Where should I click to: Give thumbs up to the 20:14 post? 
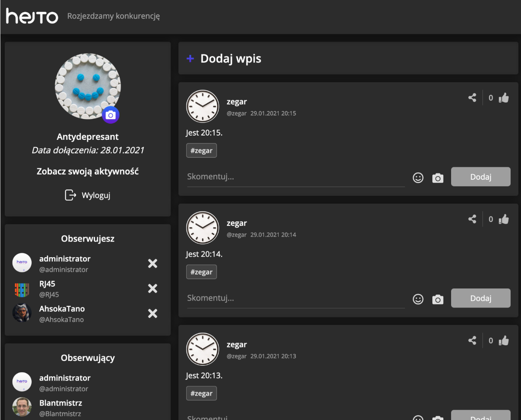[x=504, y=219]
